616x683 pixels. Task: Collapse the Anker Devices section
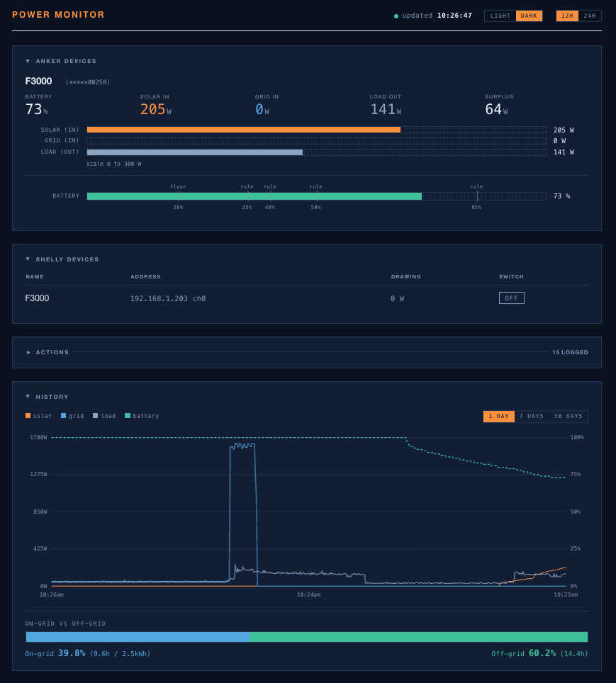[28, 61]
